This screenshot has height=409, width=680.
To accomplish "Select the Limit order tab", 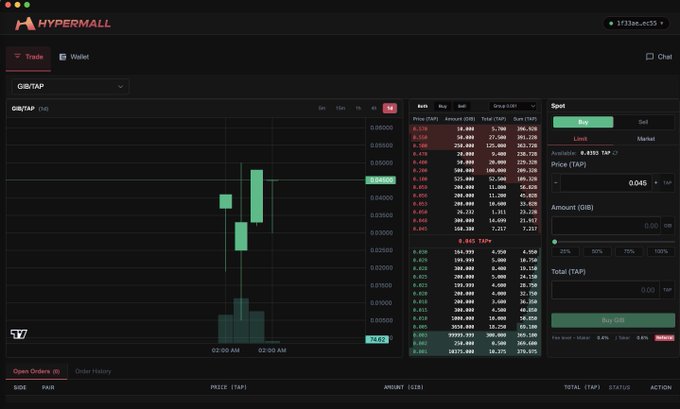I will point(580,139).
